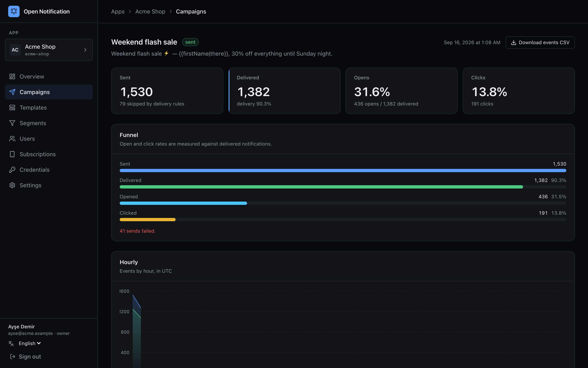Click the sign out arrow icon
This screenshot has height=368, width=588.
[12, 357]
